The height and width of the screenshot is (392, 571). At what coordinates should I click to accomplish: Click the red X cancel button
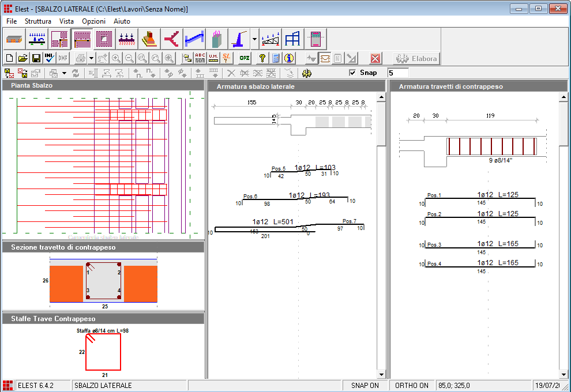coord(375,58)
